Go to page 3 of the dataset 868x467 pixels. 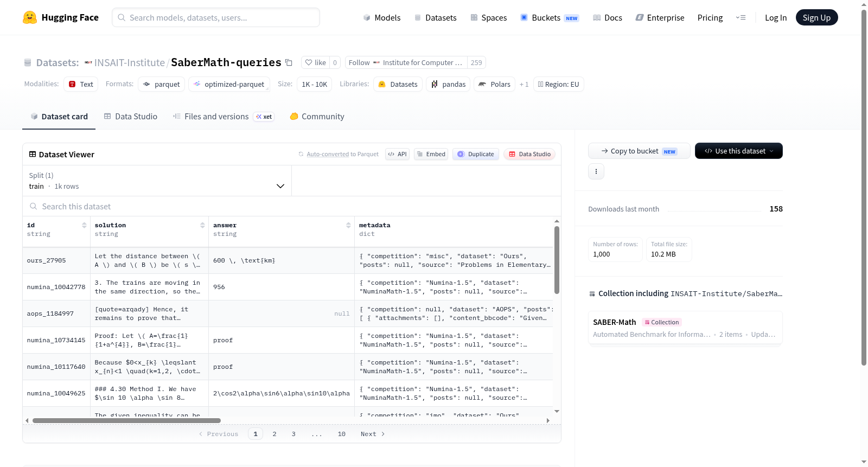point(293,434)
